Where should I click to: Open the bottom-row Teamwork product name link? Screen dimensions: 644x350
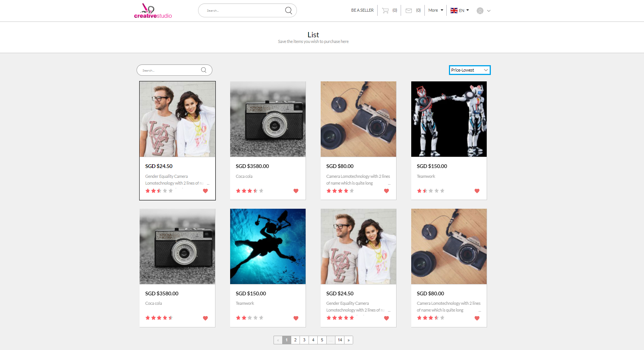click(x=245, y=304)
